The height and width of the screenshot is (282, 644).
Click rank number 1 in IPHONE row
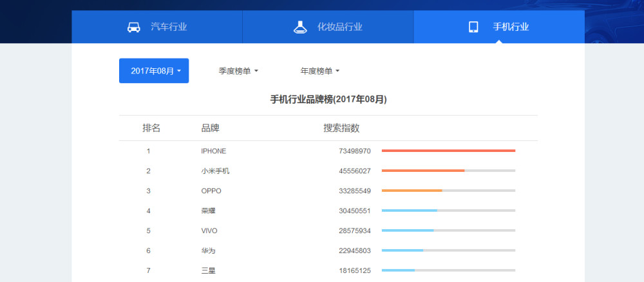coord(148,151)
